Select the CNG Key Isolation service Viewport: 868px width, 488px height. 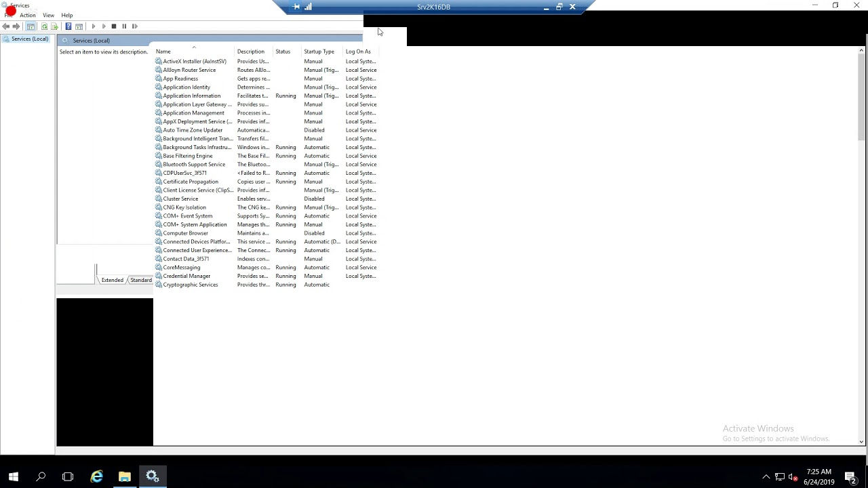[x=266, y=207]
